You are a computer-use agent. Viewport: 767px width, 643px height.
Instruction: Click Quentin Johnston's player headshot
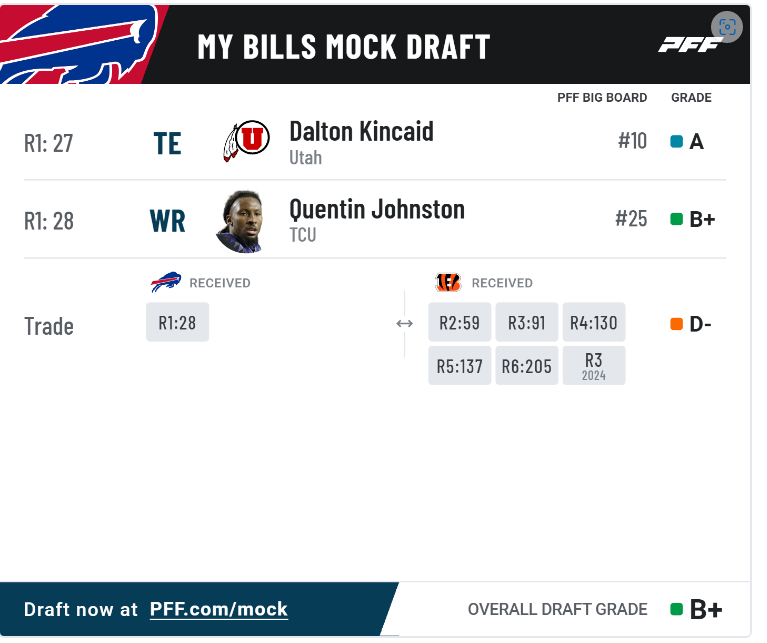tap(241, 222)
